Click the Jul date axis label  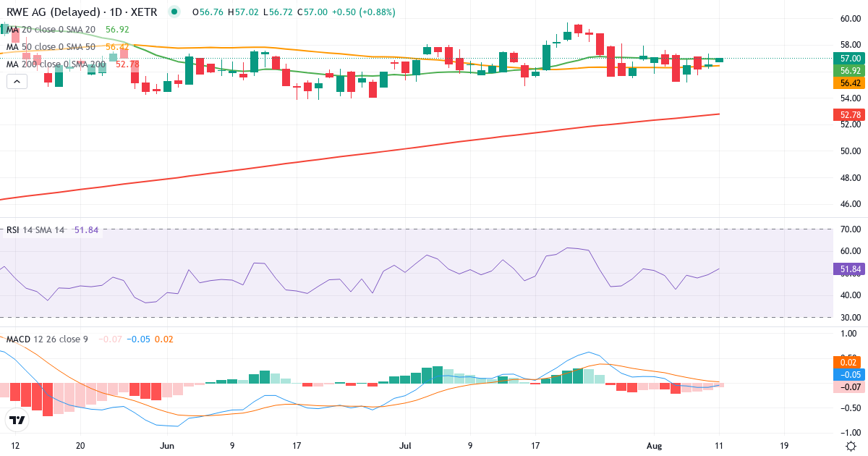[x=404, y=446]
